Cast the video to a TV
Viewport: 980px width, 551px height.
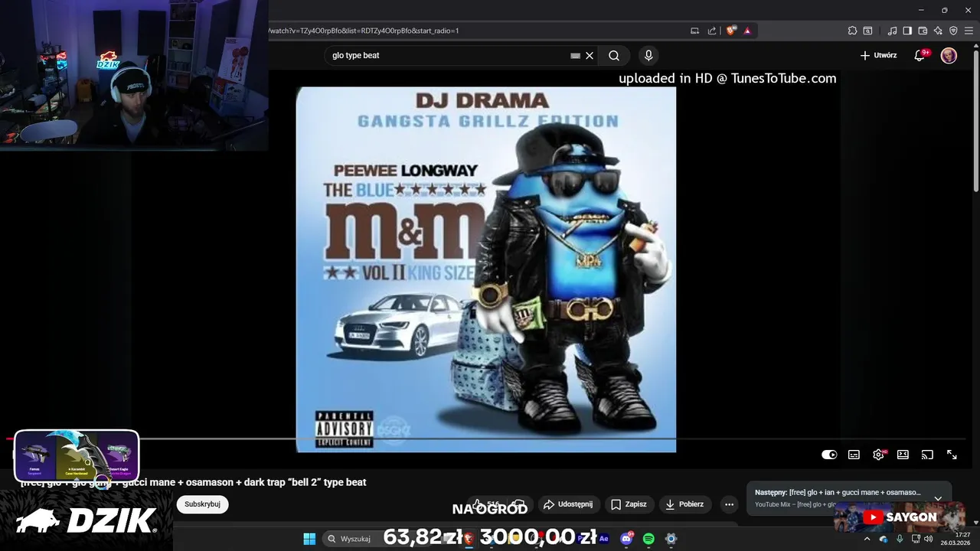(x=927, y=455)
